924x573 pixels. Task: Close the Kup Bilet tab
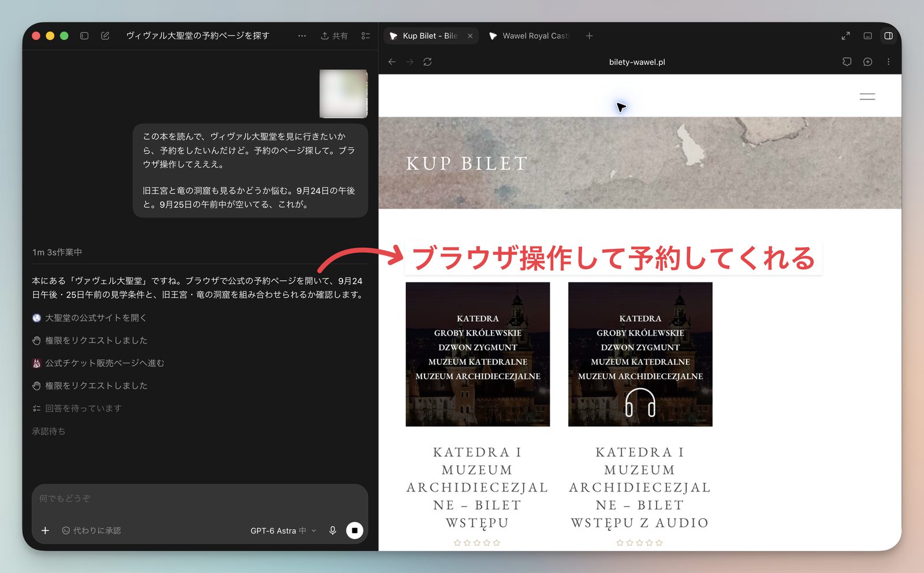tap(470, 36)
